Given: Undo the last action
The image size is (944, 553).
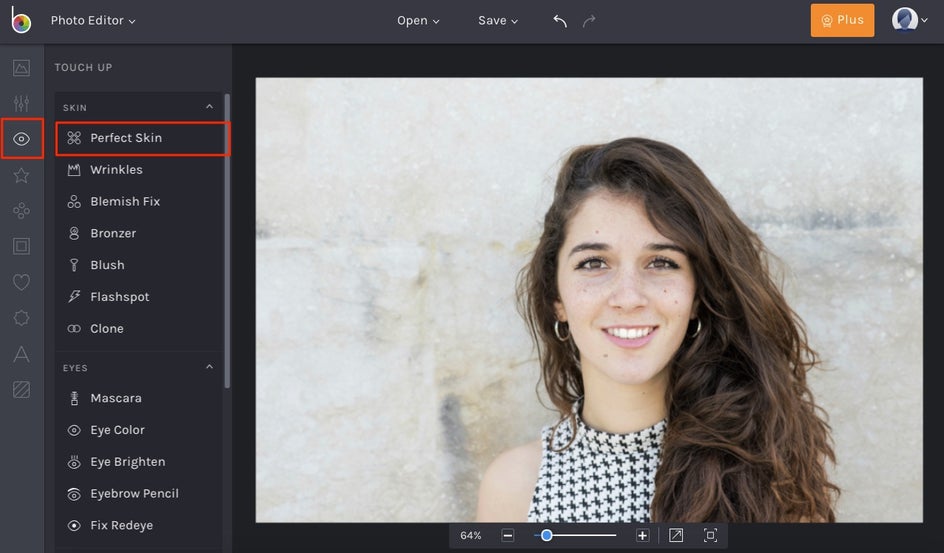Looking at the screenshot, I should pyautogui.click(x=560, y=21).
